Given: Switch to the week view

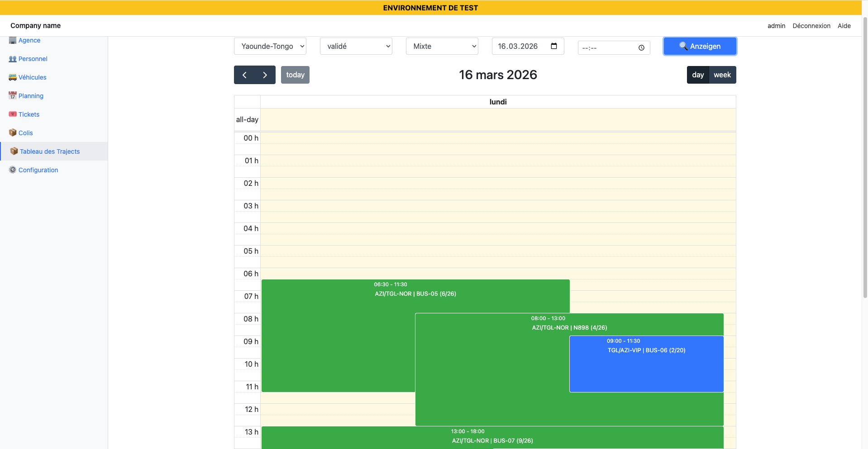Looking at the screenshot, I should (722, 75).
